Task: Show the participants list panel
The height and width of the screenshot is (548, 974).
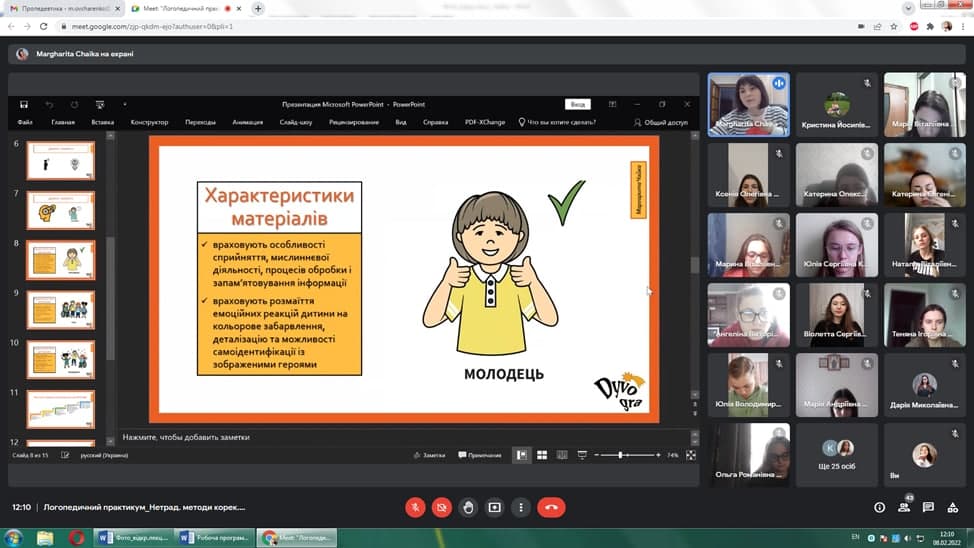Action: (904, 507)
